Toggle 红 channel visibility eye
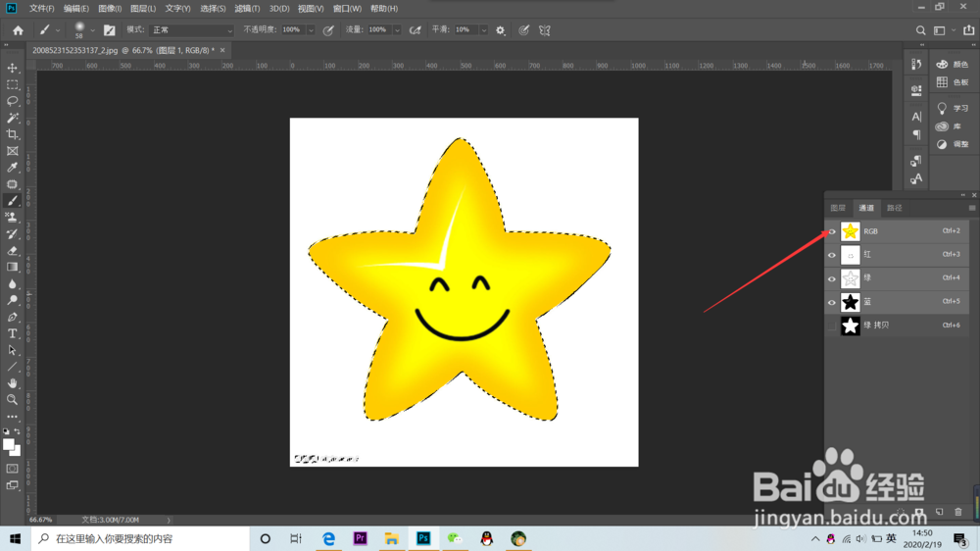 pos(831,255)
